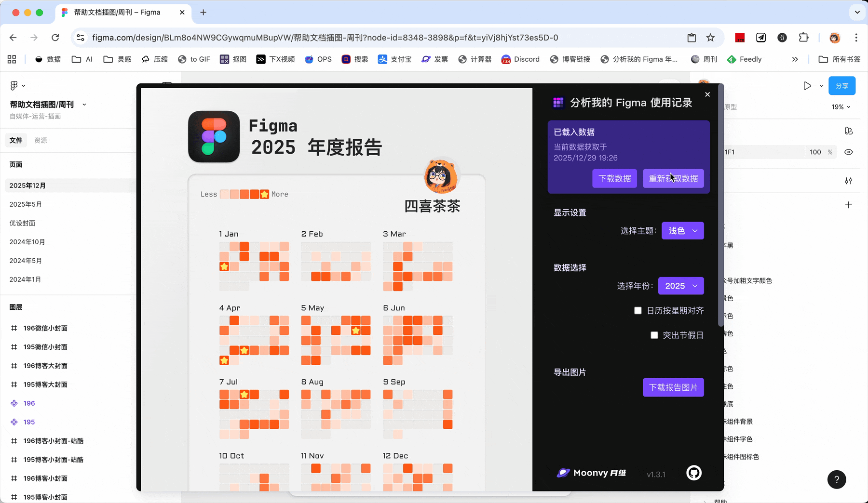Enable the 日历按星期对齐 checkbox

(x=638, y=311)
